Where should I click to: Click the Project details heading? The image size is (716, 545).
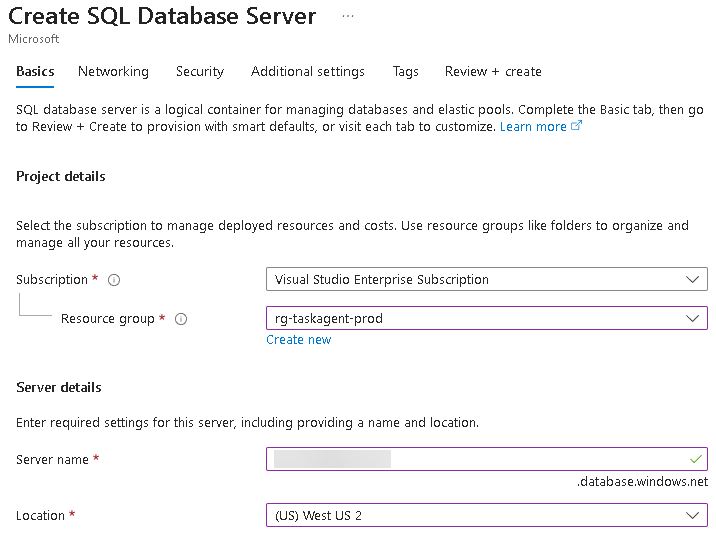point(61,177)
